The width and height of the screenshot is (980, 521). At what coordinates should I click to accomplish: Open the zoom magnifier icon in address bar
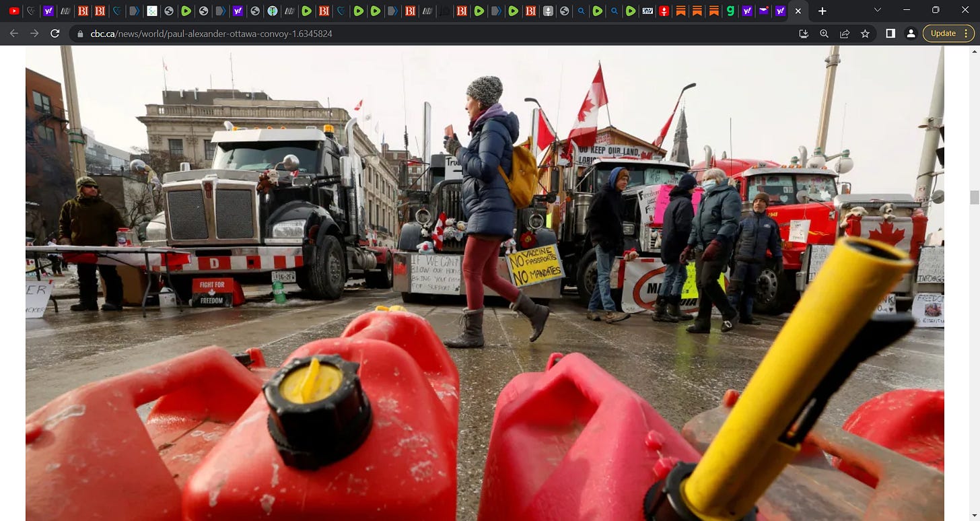point(824,34)
